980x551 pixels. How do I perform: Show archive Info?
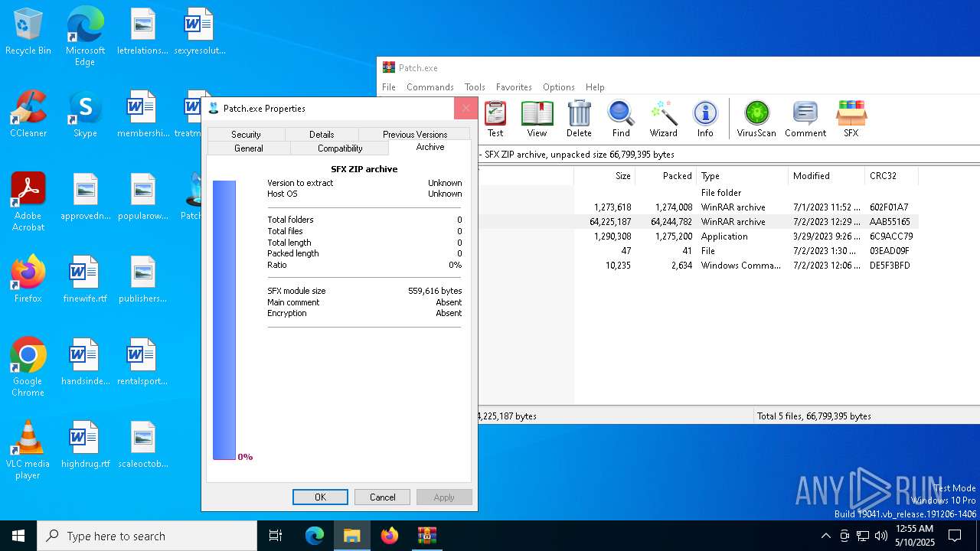(705, 119)
